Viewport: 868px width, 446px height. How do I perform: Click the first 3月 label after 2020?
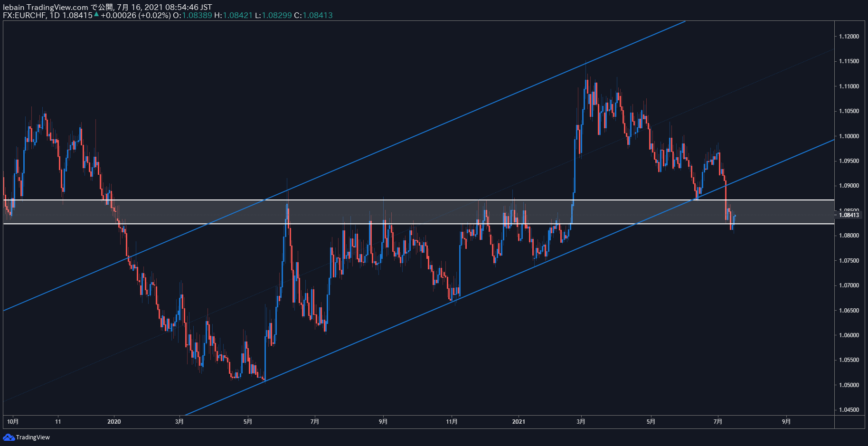click(179, 421)
